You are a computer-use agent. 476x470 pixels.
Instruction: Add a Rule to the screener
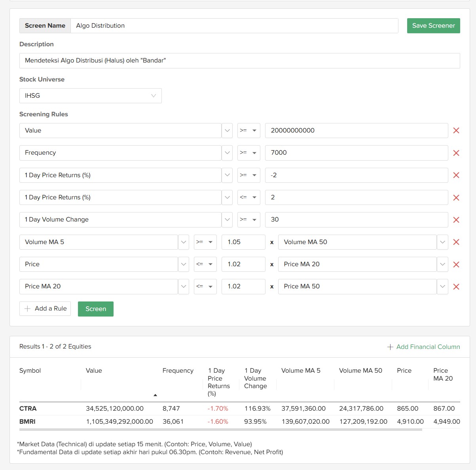(45, 309)
